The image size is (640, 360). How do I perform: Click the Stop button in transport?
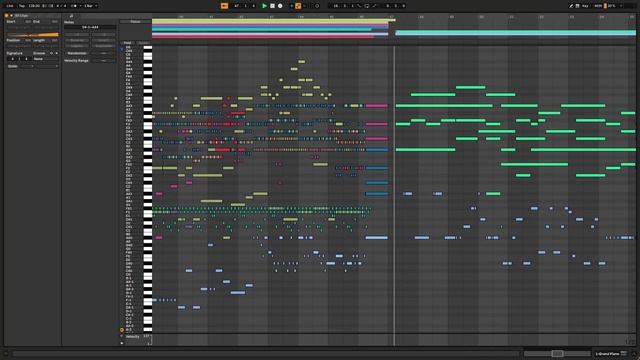tap(272, 6)
